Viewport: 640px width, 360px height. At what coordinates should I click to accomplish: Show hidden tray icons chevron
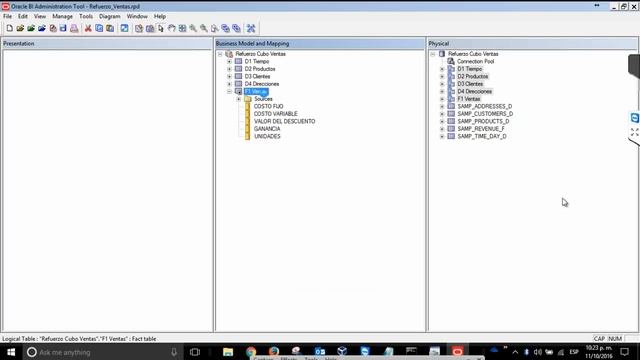(x=515, y=352)
